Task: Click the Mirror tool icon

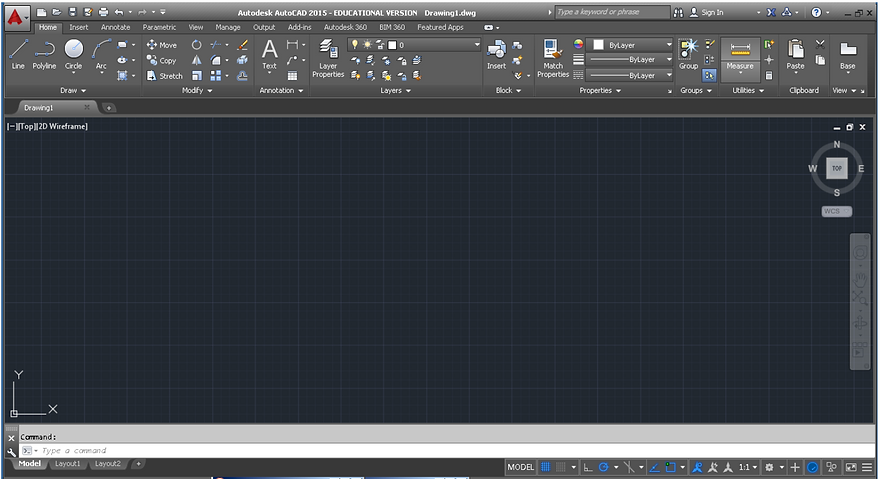Action: [196, 60]
